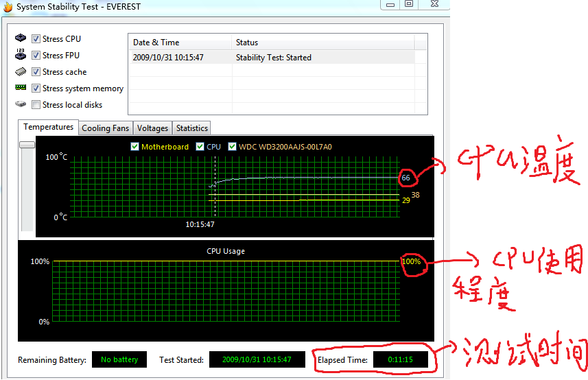The image size is (588, 380).
Task: Hide the Motherboard temperature graph line
Action: click(135, 147)
